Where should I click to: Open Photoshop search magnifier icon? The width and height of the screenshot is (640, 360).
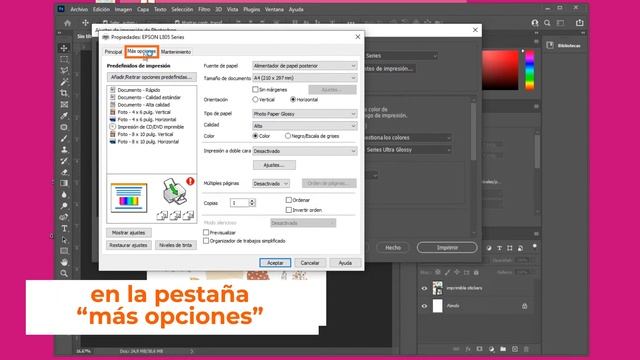pos(547,23)
